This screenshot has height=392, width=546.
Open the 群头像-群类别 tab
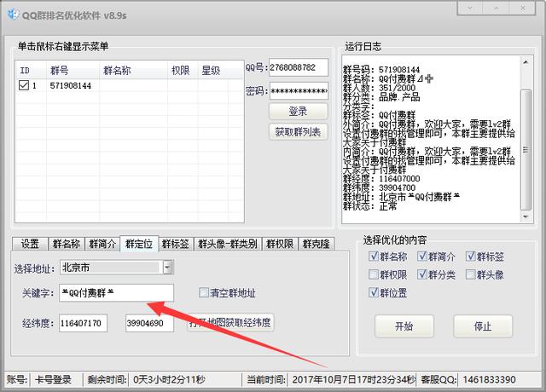(x=228, y=244)
